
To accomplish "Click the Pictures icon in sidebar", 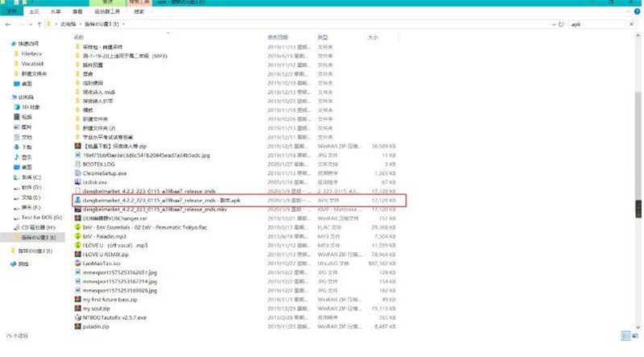I will [x=17, y=127].
